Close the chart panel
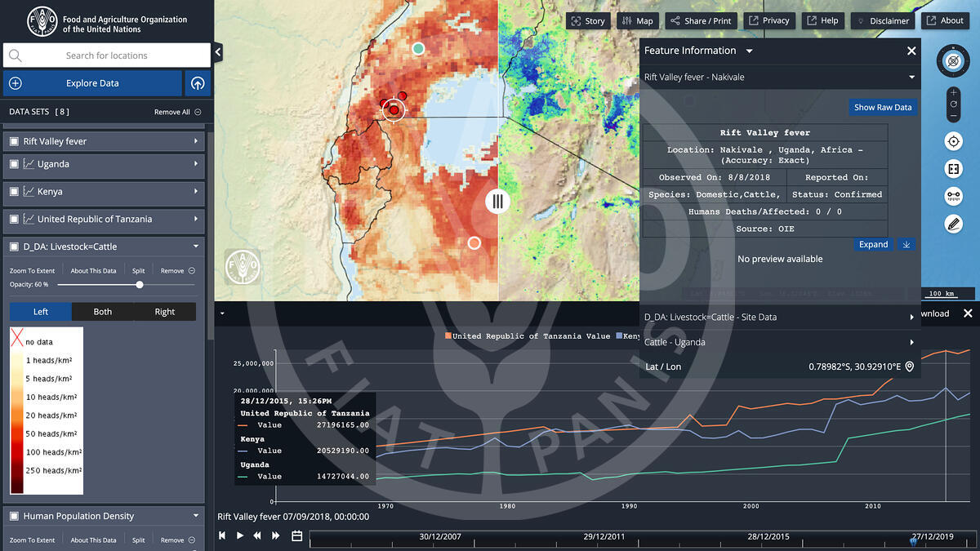980x551 pixels. click(x=968, y=313)
